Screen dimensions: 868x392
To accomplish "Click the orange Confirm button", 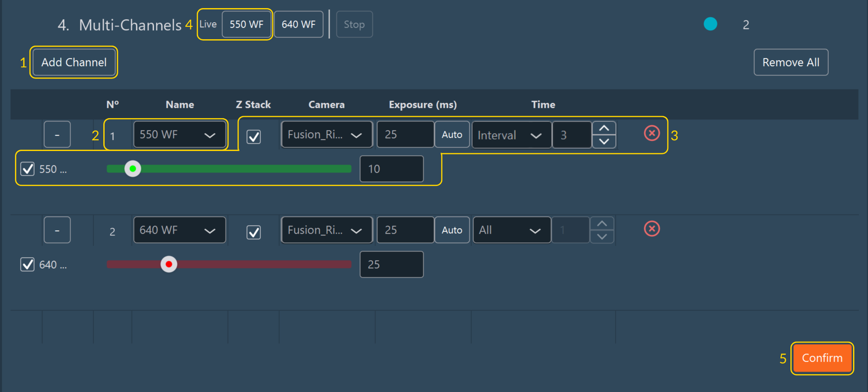I will (822, 358).
